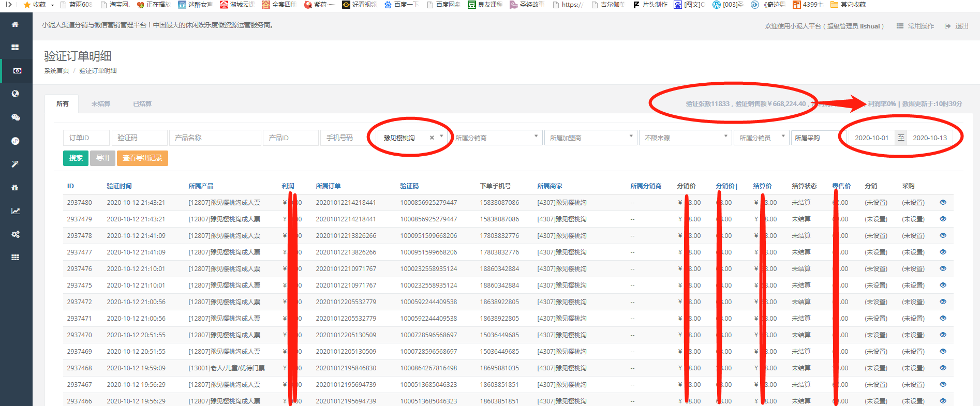
Task: Clear the 豫见樱桃沟 merchant selection
Action: click(x=432, y=138)
